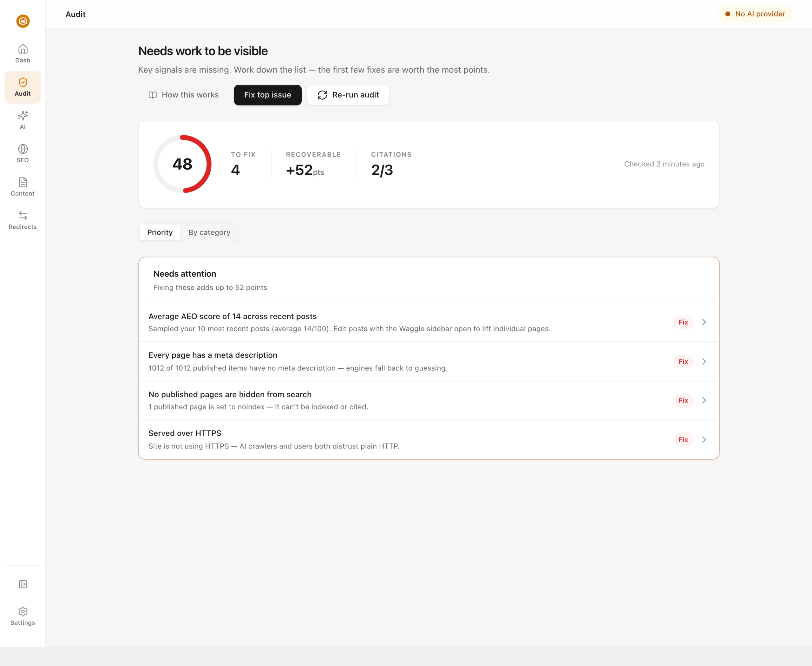Screen dimensions: 812x666
Task: Click the CITATIONS 2/3 value
Action: (382, 170)
